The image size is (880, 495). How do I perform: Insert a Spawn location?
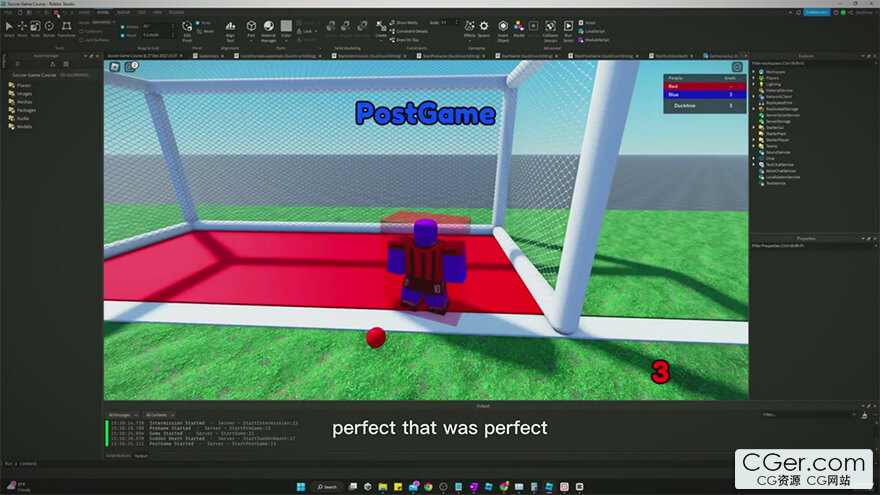coord(484,28)
